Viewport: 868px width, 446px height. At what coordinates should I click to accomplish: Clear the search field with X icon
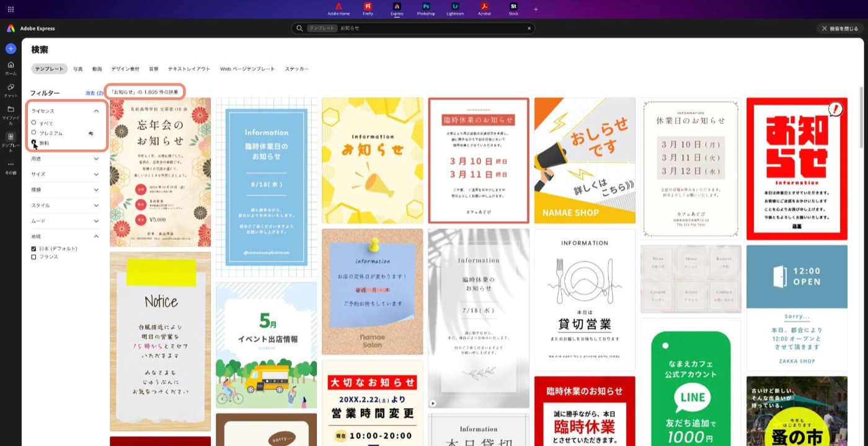click(x=529, y=28)
